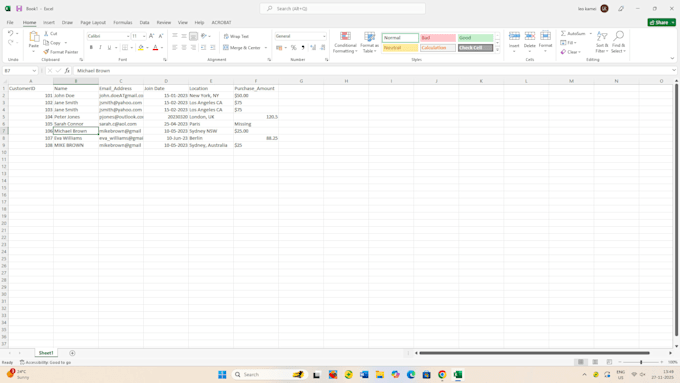Viewport: 680px width, 383px height.
Task: Toggle Bold formatting
Action: click(91, 48)
